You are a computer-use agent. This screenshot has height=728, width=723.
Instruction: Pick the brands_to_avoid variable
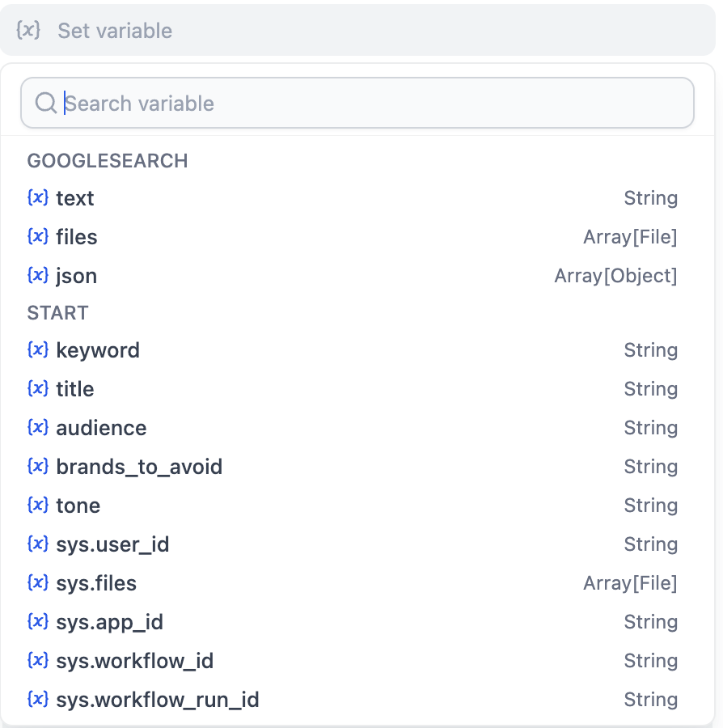click(x=139, y=466)
